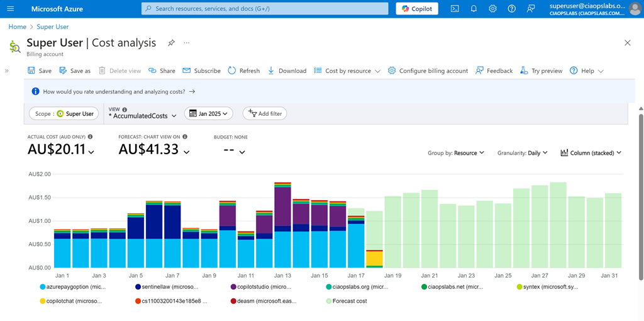Open portal settings gear
Viewport: 644px width, 321px height.
[x=492, y=9]
